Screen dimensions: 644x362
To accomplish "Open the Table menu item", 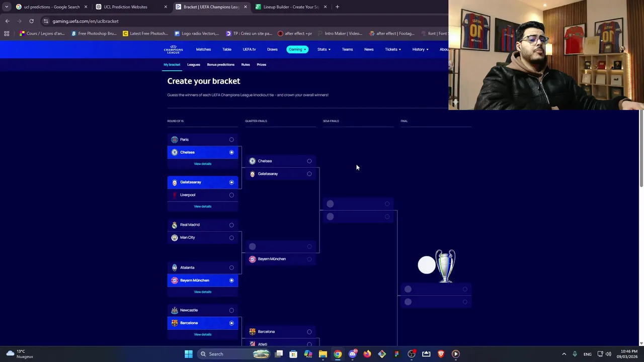I will tap(227, 49).
